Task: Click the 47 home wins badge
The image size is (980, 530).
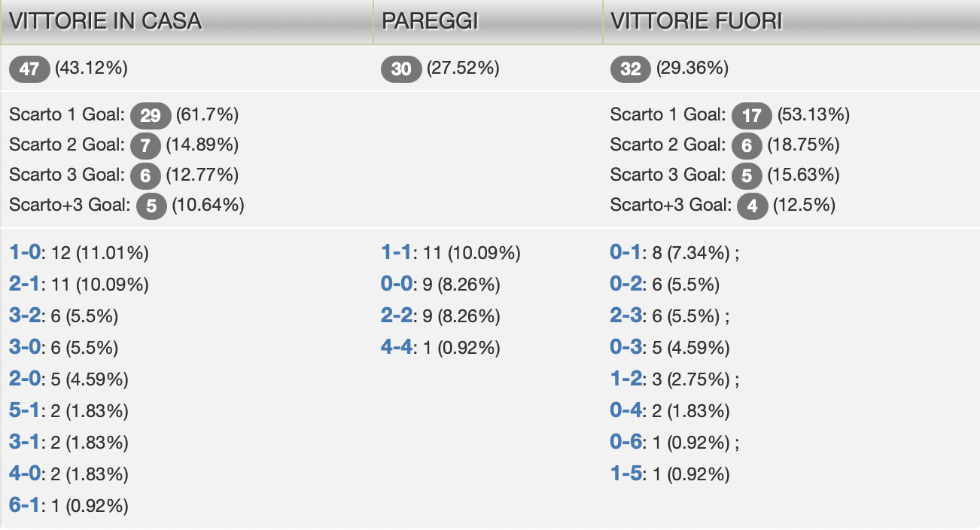Action: click(x=29, y=69)
